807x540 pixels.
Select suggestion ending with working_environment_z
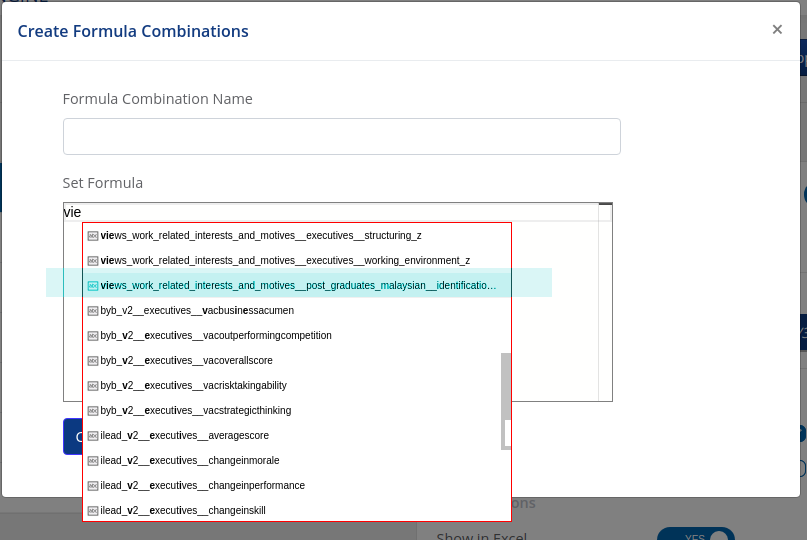click(x=297, y=260)
